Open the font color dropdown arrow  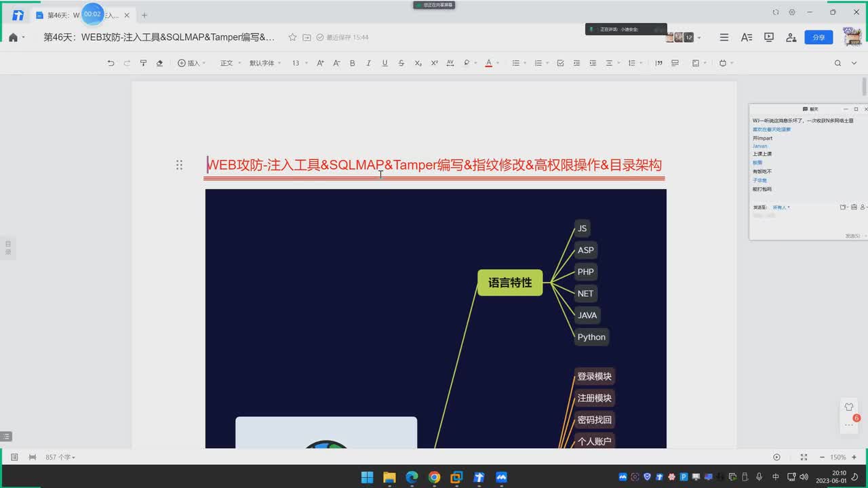tap(498, 63)
